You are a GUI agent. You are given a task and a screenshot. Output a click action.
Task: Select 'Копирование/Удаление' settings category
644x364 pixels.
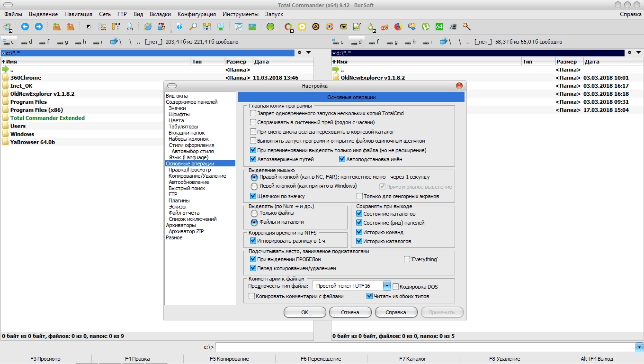tap(197, 176)
